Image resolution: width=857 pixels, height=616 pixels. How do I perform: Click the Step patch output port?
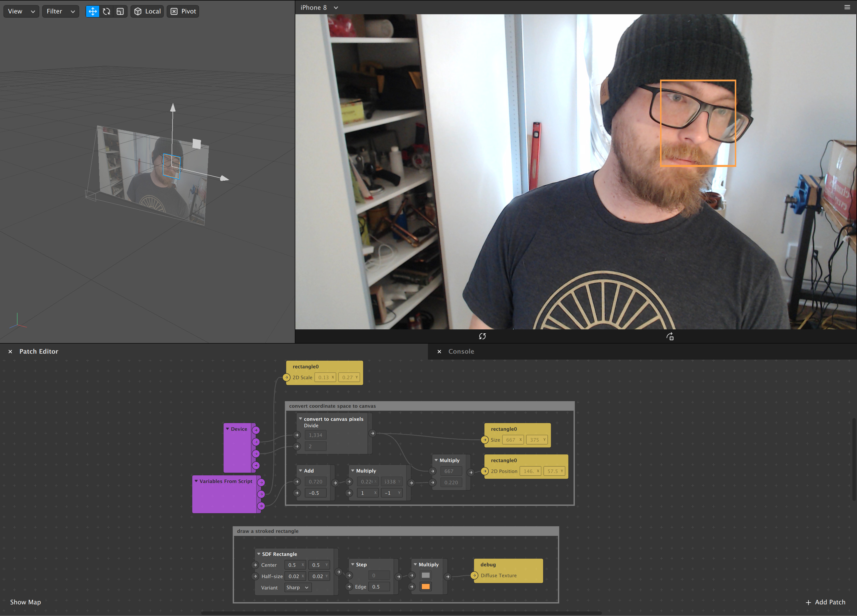click(399, 577)
